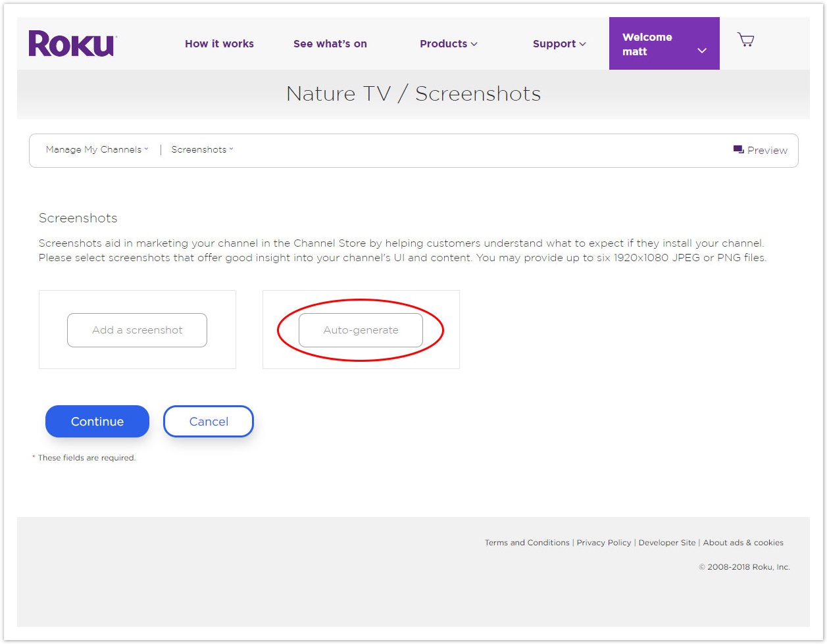Expand the Screenshots breadcrumb dropdown

[x=202, y=149]
